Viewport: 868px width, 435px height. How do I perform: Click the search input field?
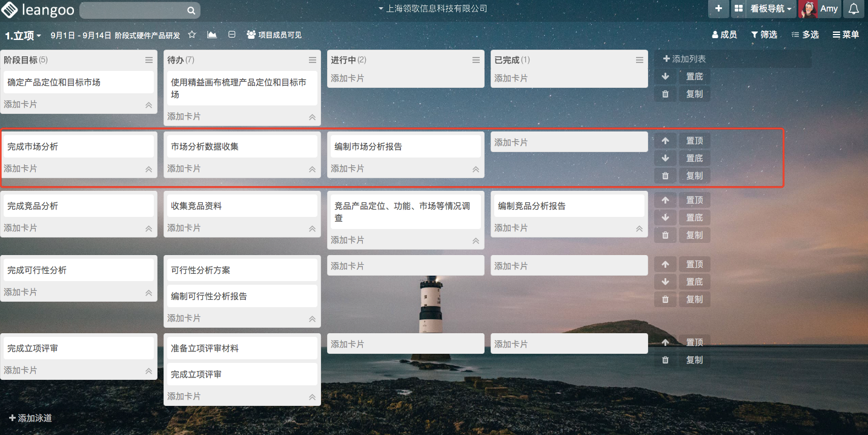pos(133,10)
